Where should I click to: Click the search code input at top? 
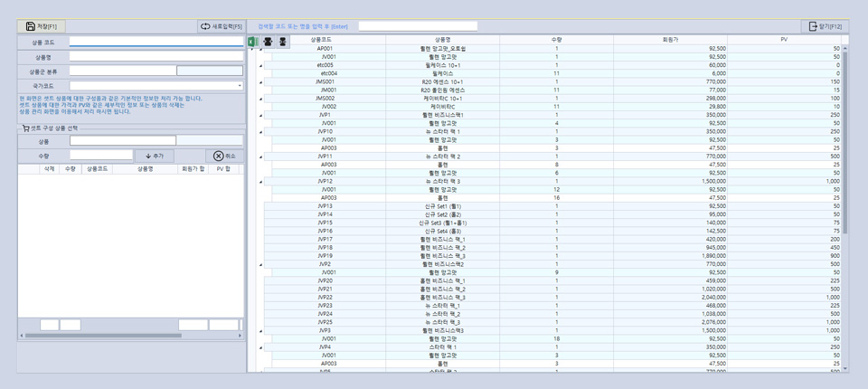tap(417, 26)
